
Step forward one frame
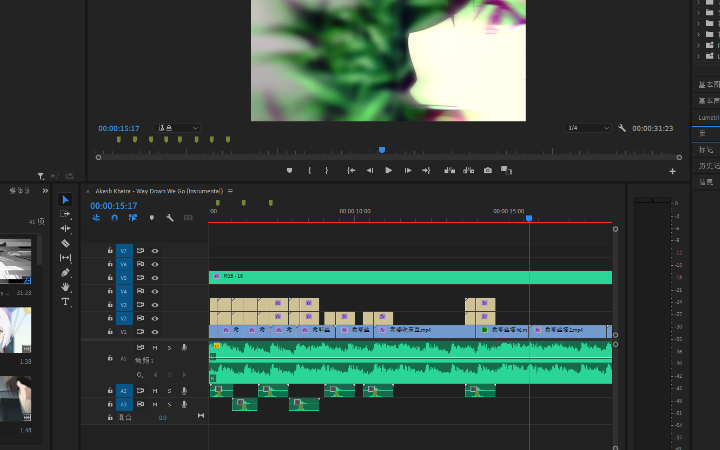(x=408, y=170)
